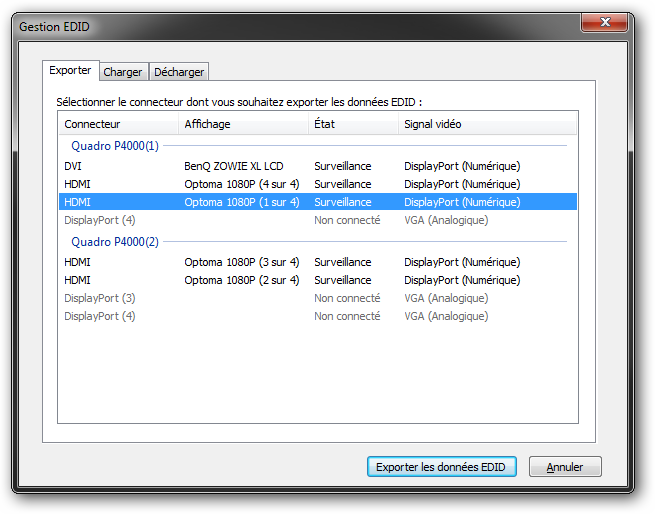This screenshot has height=514, width=655.
Task: Click the Quadro P4000(2) group header
Action: coord(115,242)
